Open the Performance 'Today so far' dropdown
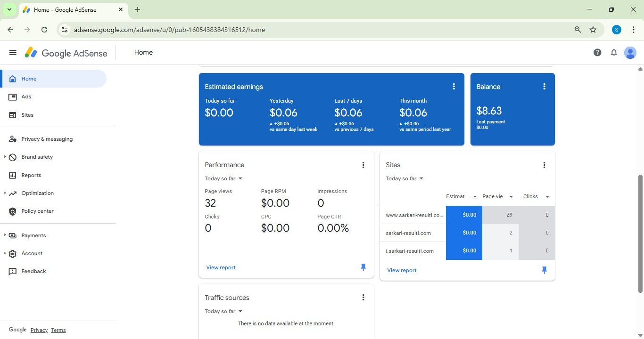Image resolution: width=644 pixels, height=339 pixels. (x=223, y=179)
